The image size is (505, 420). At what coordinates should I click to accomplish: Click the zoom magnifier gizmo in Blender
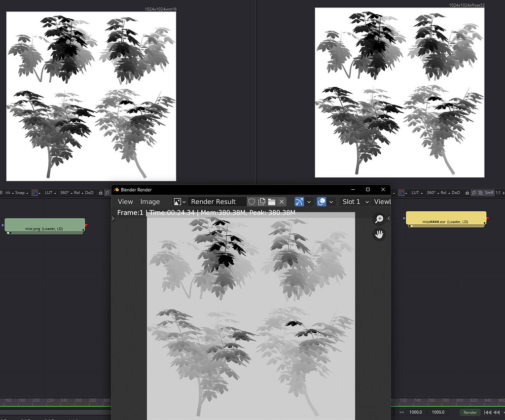click(379, 219)
